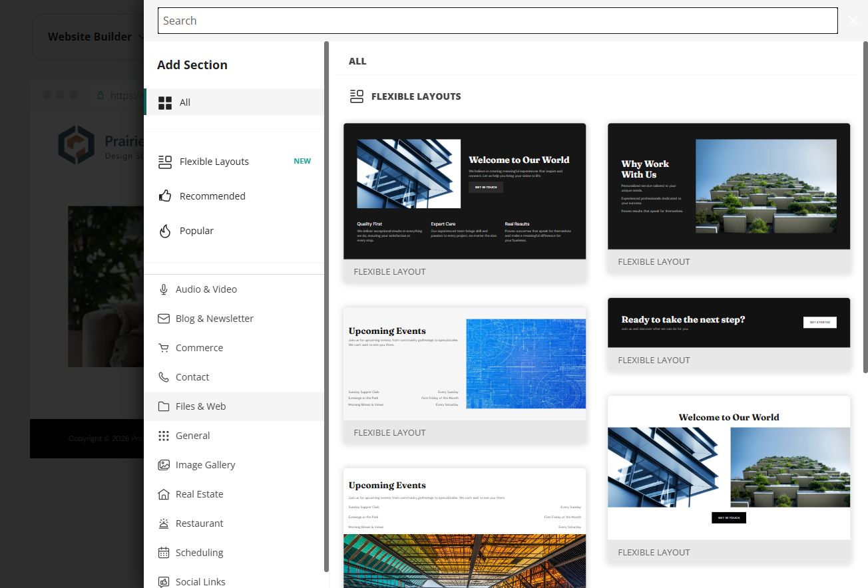Click the ALL heading above layouts
The width and height of the screenshot is (868, 588).
[357, 61]
